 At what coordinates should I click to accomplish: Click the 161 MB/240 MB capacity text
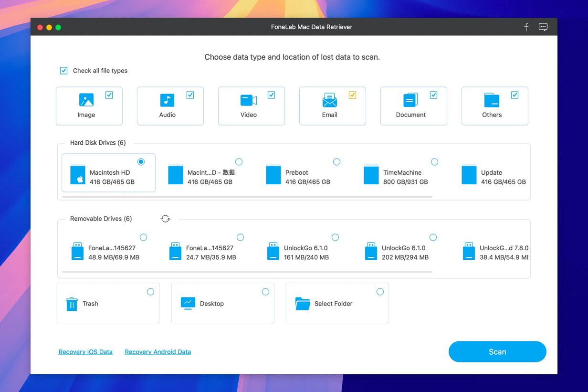(306, 257)
